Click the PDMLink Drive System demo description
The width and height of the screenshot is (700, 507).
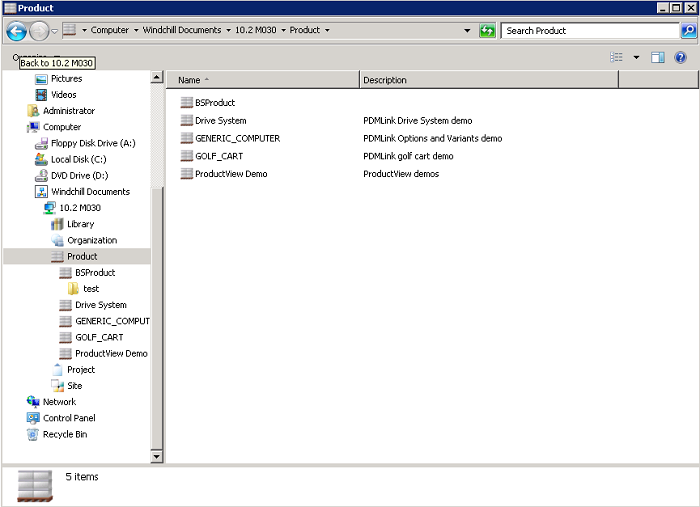click(417, 121)
